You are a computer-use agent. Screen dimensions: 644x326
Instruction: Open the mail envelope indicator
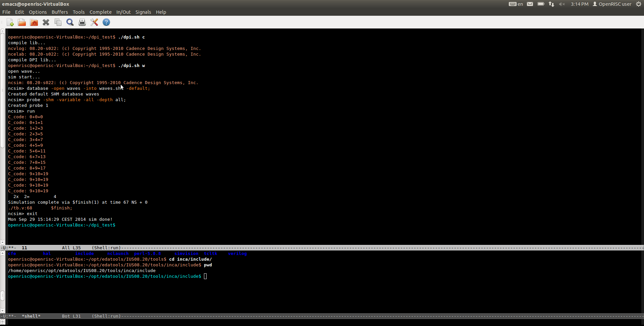click(x=530, y=4)
